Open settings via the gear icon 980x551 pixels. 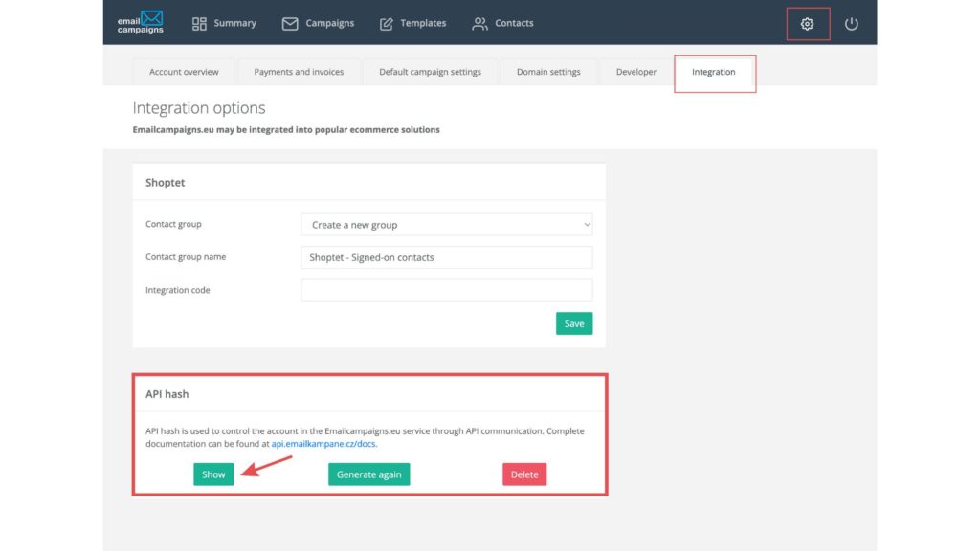point(808,24)
